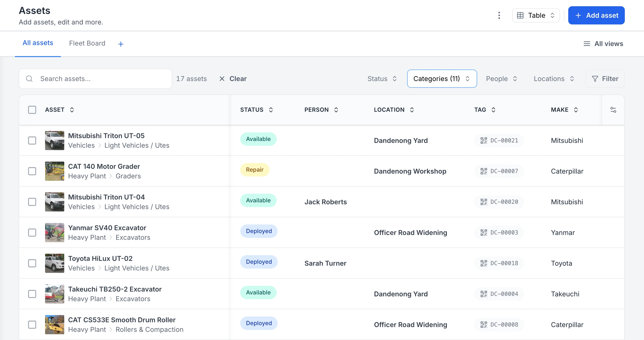
Task: Sort by the PERSON column arrows
Action: pos(336,110)
